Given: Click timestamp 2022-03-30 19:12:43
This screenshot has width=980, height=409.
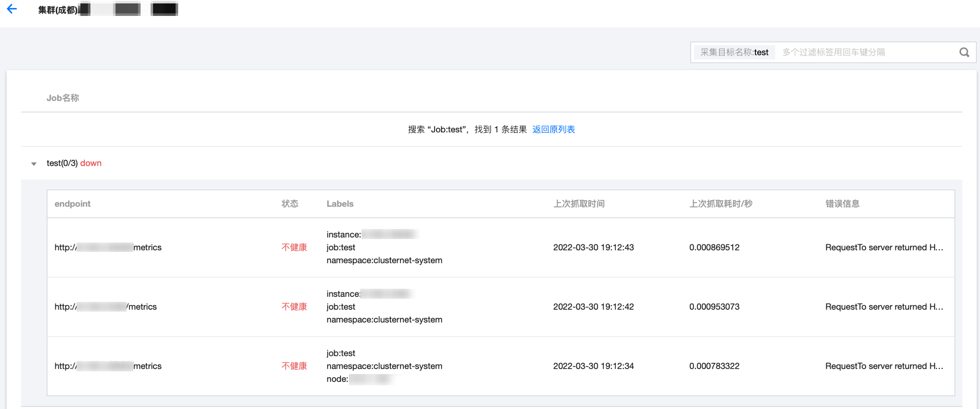Looking at the screenshot, I should click(593, 247).
